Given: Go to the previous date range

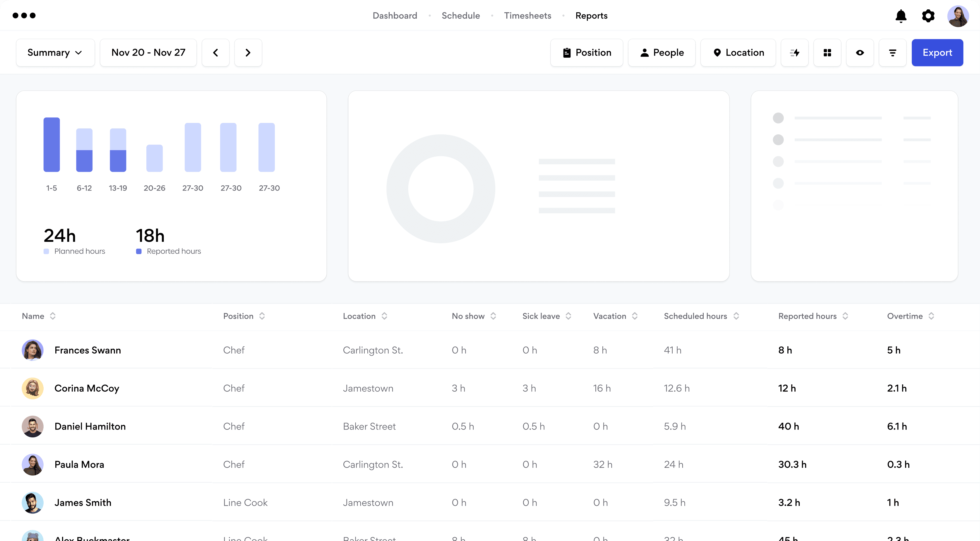Looking at the screenshot, I should point(215,52).
